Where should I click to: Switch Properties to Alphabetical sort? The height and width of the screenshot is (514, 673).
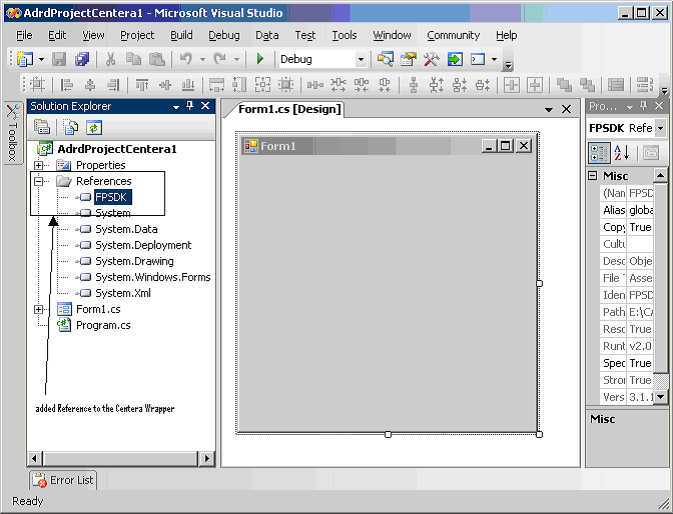(621, 153)
